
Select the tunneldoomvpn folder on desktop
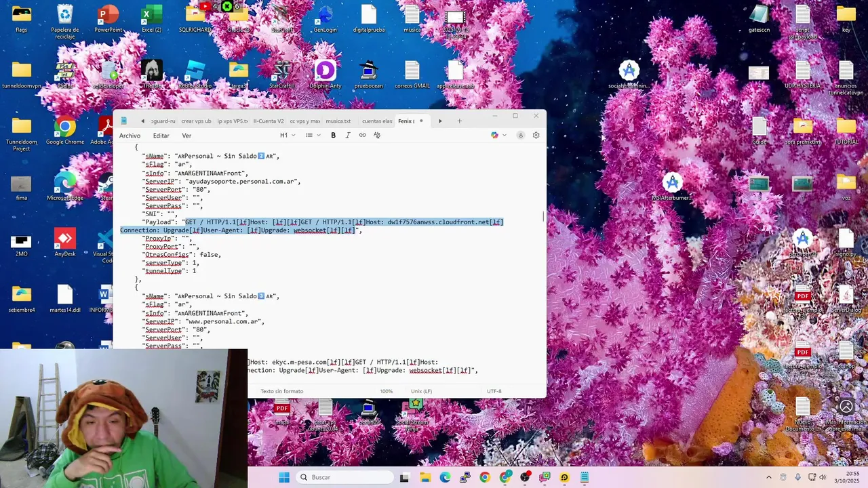point(22,75)
